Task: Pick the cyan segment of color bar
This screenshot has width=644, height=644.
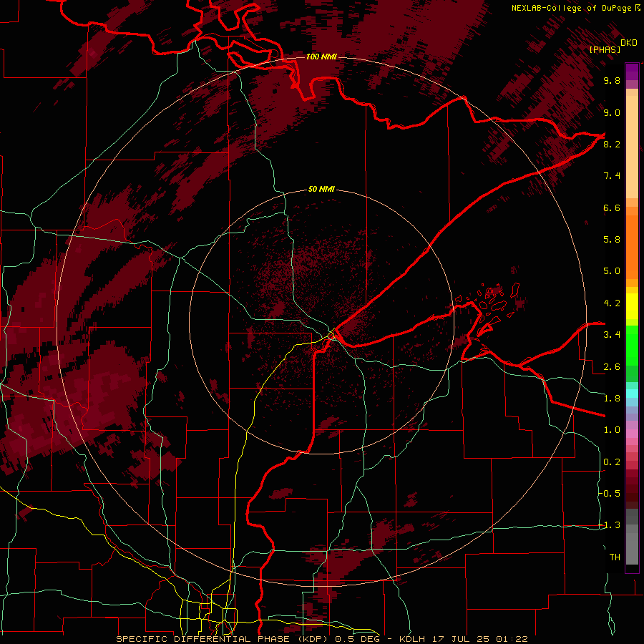Action: coord(632,393)
